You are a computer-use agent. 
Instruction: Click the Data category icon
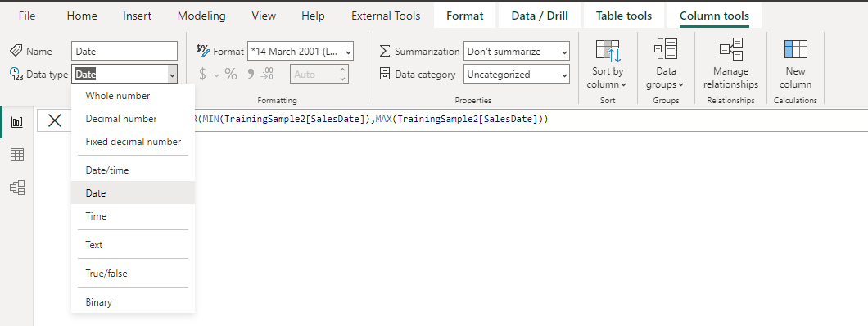point(385,75)
